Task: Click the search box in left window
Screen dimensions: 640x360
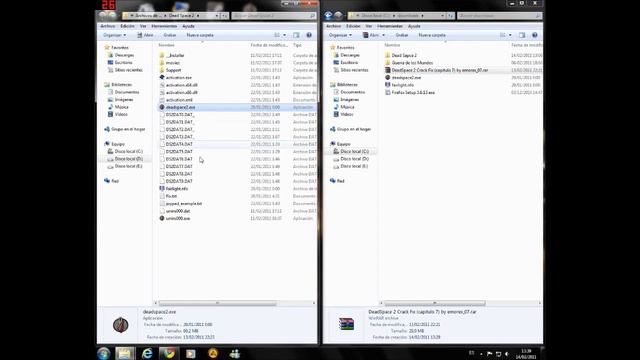Action: pyautogui.click(x=273, y=16)
